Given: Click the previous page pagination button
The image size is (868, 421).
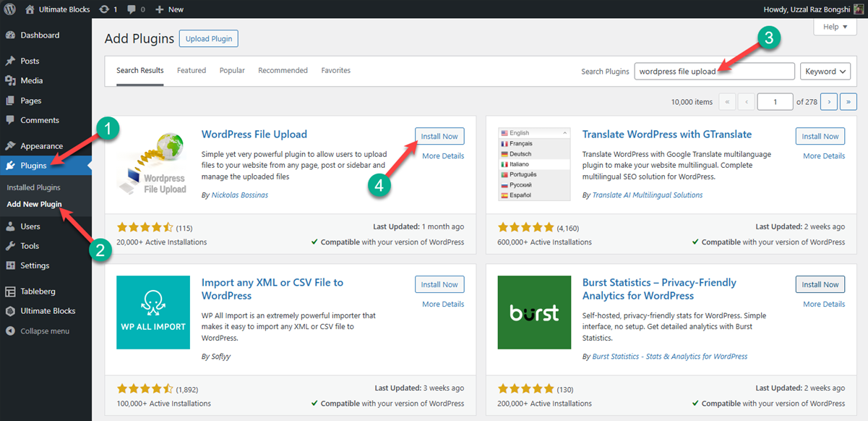Looking at the screenshot, I should 747,102.
